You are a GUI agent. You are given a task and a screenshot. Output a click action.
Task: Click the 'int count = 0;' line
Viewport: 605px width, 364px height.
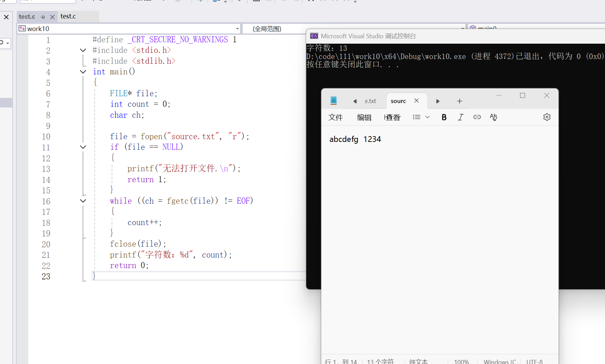(140, 104)
